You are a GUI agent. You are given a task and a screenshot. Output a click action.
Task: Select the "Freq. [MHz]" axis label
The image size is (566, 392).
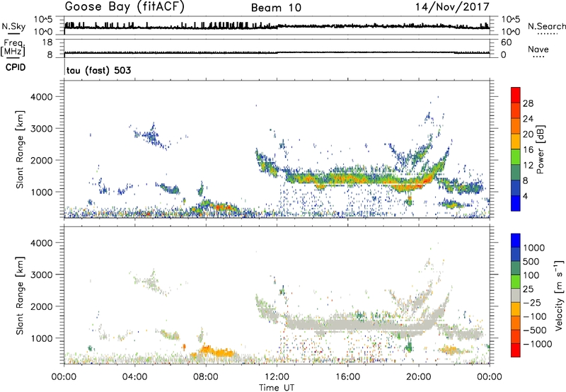click(13, 48)
